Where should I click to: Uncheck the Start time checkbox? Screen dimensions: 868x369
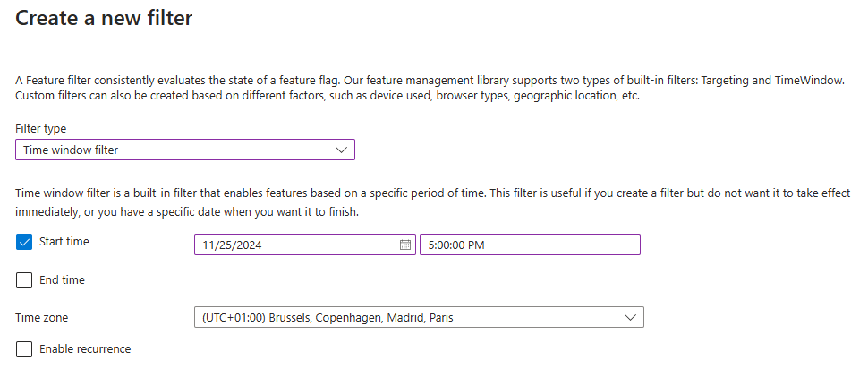(25, 243)
